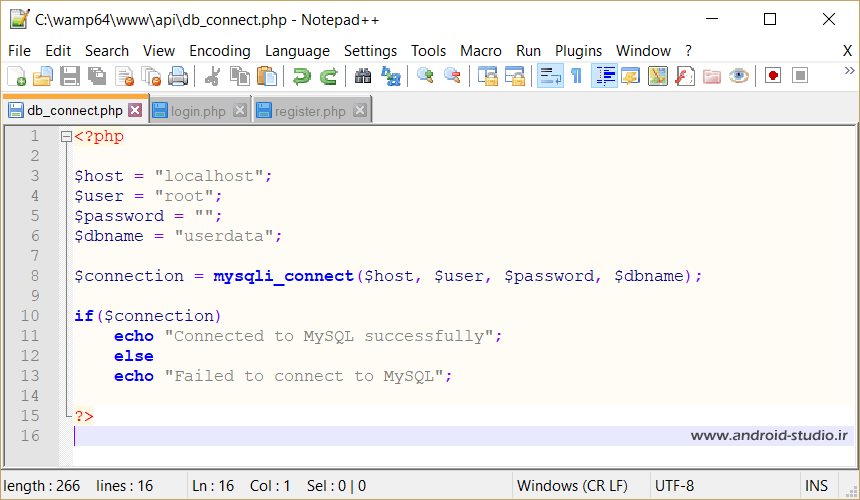Close the register.php tab
Screen dimensions: 860x500
pyautogui.click(x=360, y=110)
